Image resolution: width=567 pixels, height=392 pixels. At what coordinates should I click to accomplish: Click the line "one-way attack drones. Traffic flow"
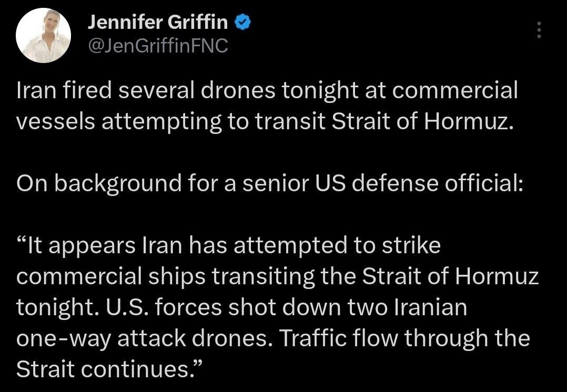273,339
